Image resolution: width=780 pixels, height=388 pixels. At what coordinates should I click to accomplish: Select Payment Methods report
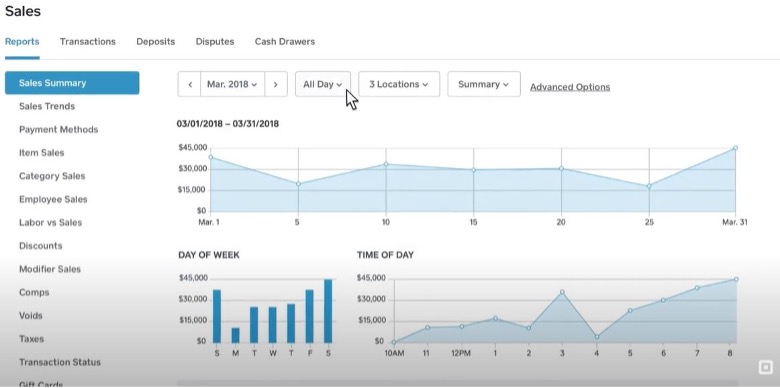pyautogui.click(x=59, y=130)
